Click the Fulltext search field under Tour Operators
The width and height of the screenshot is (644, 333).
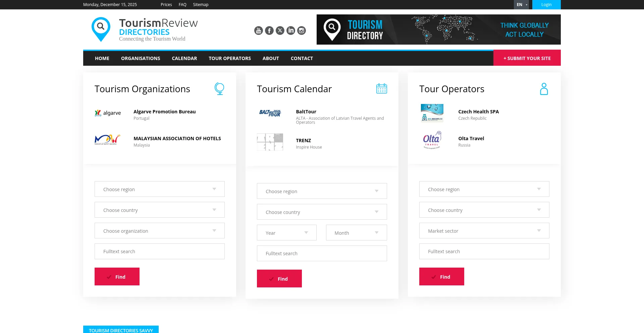484,252
